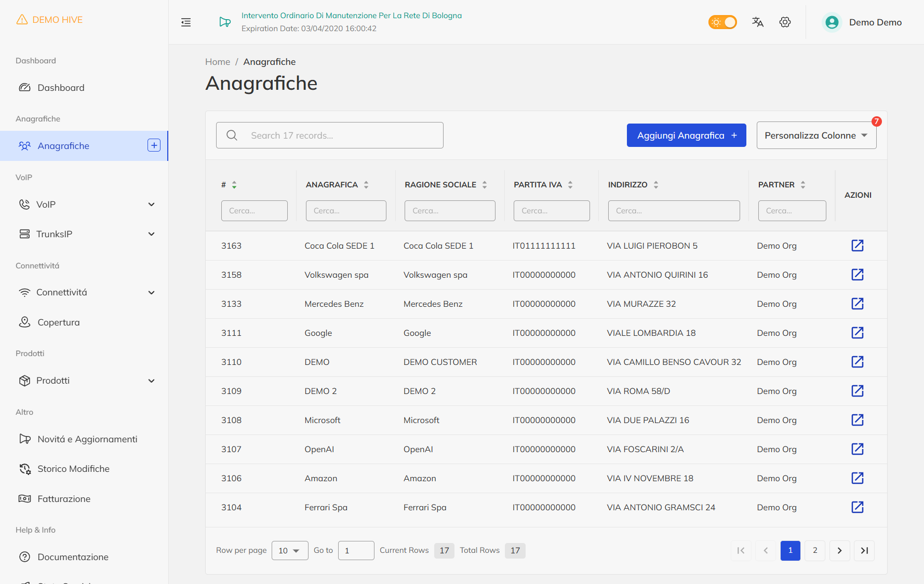
Task: Open settings via the gear icon
Action: (x=785, y=22)
